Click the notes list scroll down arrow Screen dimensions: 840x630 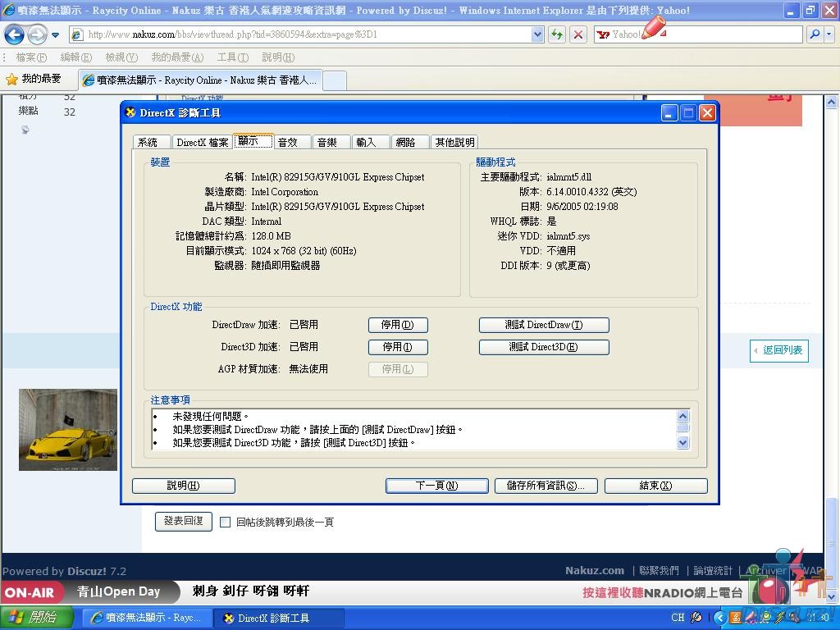[x=683, y=443]
